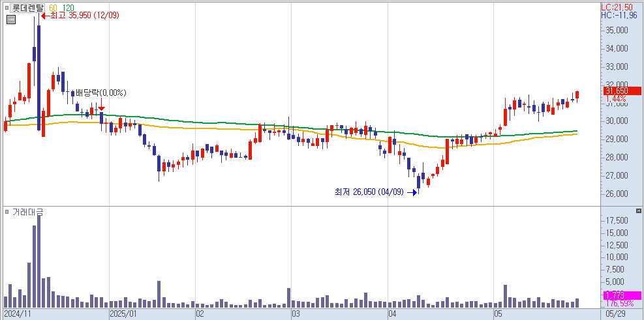Click the 12,500 volume axis label
The width and height of the screenshot is (644, 320).
point(617,245)
